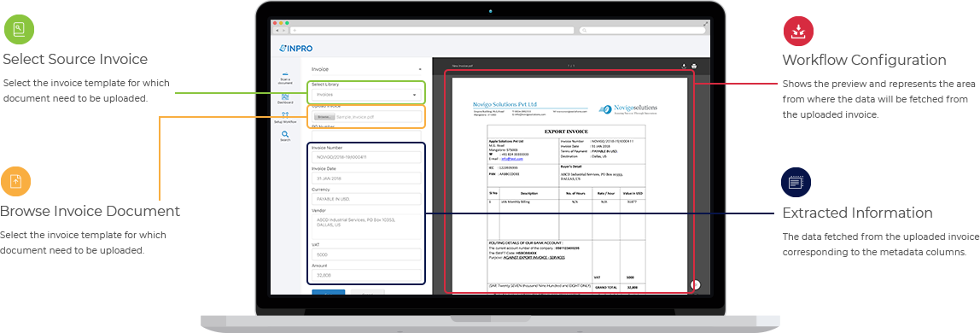Click 'GRAND TOTAL' row in invoice preview
The height and width of the screenshot is (333, 980).
point(567,288)
